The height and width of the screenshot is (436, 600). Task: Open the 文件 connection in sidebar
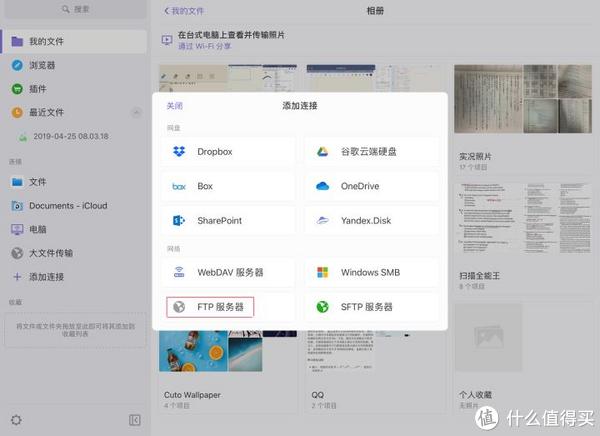click(x=75, y=182)
